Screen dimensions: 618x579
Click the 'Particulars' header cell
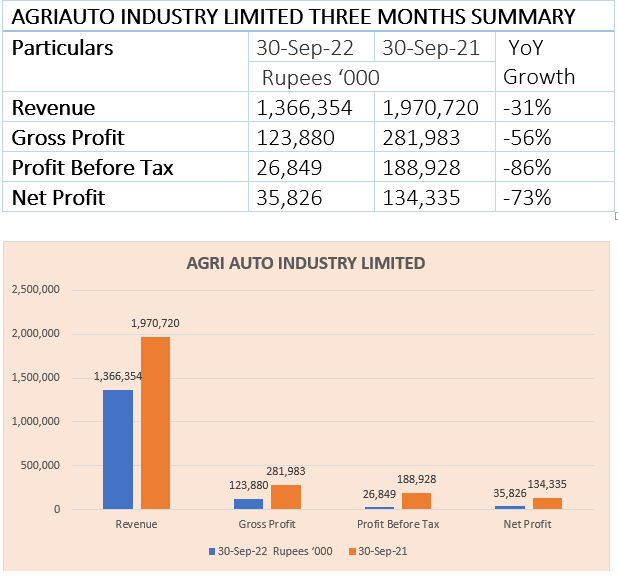[x=125, y=61]
